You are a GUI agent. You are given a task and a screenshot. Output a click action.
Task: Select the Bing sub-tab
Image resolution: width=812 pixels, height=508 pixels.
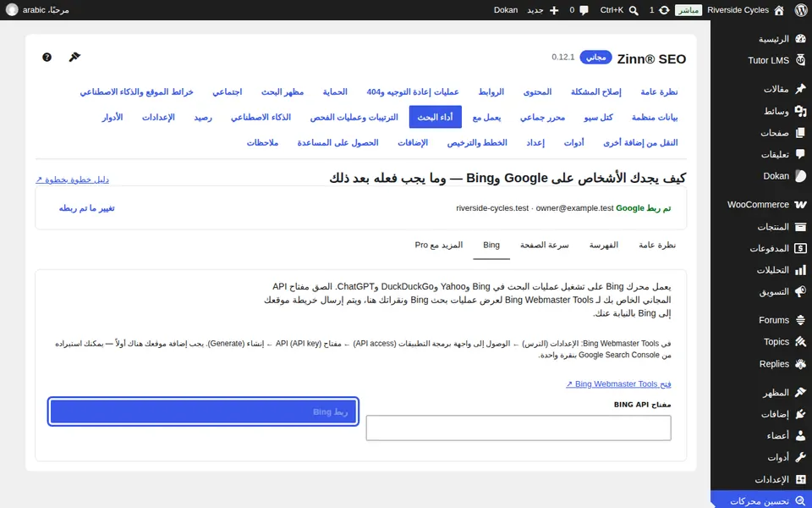(x=491, y=246)
